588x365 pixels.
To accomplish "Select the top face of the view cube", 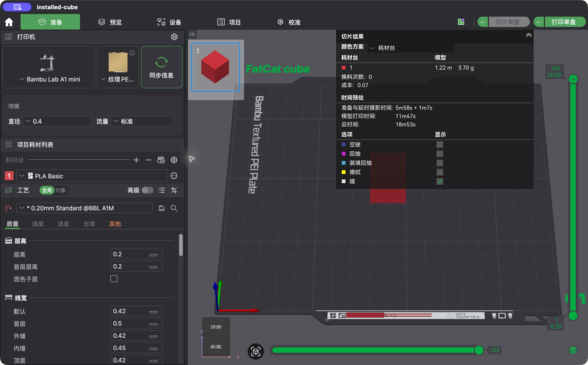I will [216, 327].
